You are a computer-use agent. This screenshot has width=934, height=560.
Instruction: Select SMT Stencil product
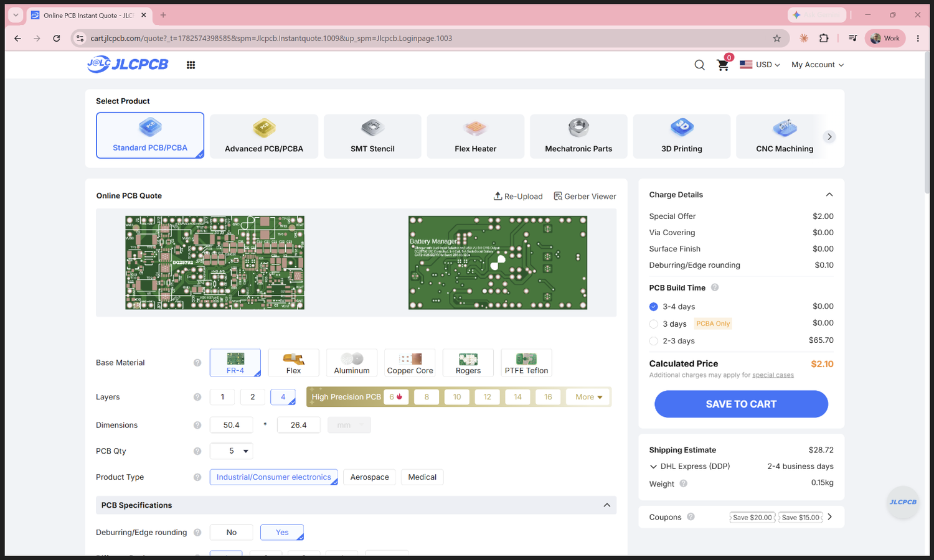372,136
